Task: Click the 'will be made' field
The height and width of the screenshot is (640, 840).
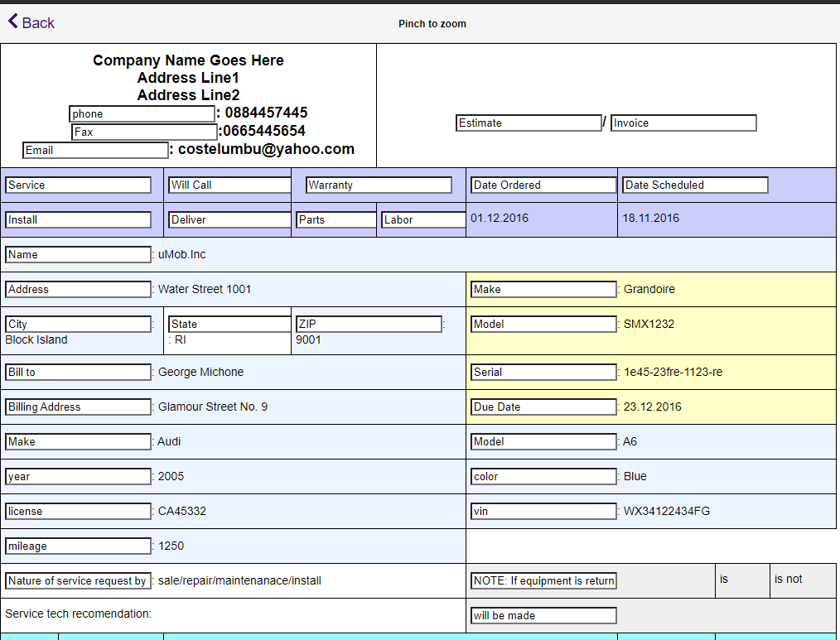Action: [543, 615]
